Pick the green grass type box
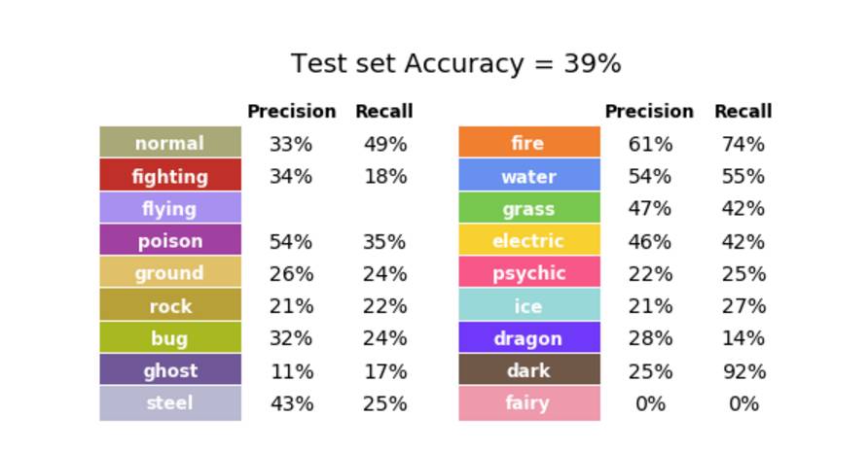Image resolution: width=868 pixels, height=452 pixels. click(528, 208)
